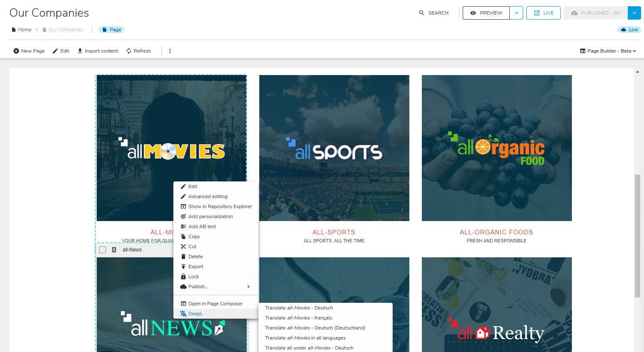This screenshot has width=644, height=352.
Task: Click the cloud Publish icon
Action: (183, 287)
